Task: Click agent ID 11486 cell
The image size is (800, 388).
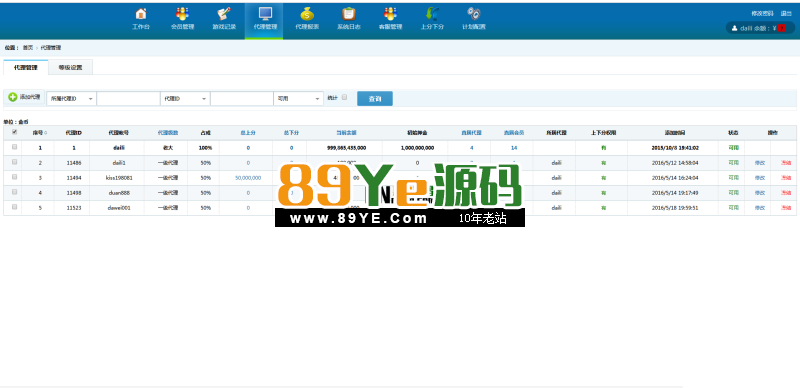Action: 74,163
